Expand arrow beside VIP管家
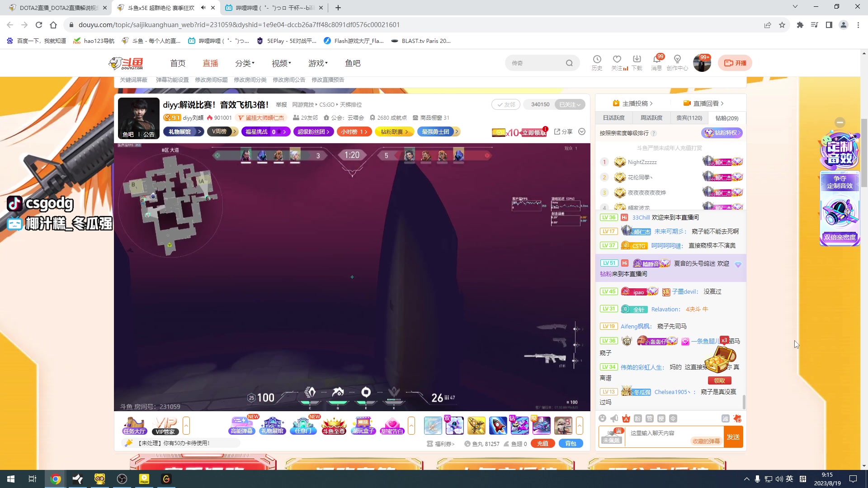The image size is (868, 488). point(186,426)
